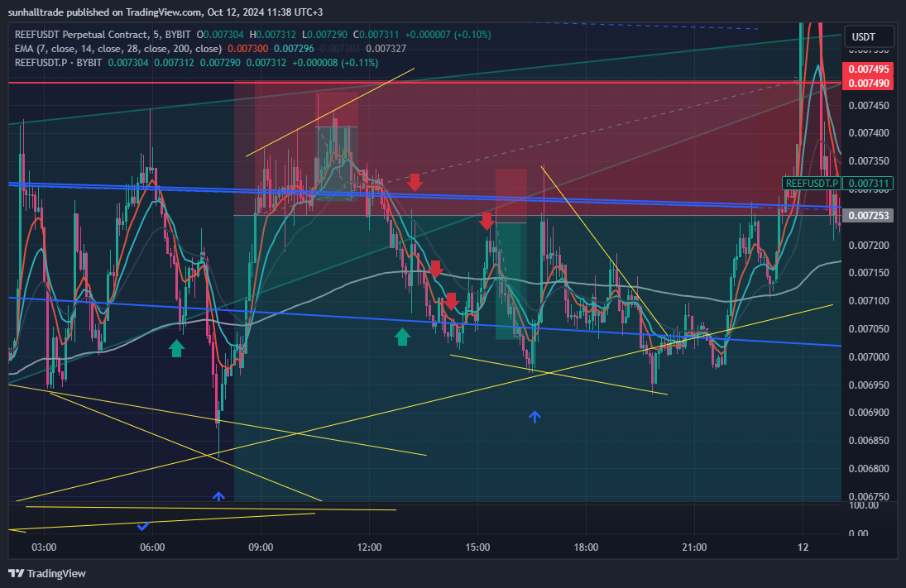This screenshot has width=906, height=588.
Task: Click the 0.007050 price axis tick
Action: point(869,328)
